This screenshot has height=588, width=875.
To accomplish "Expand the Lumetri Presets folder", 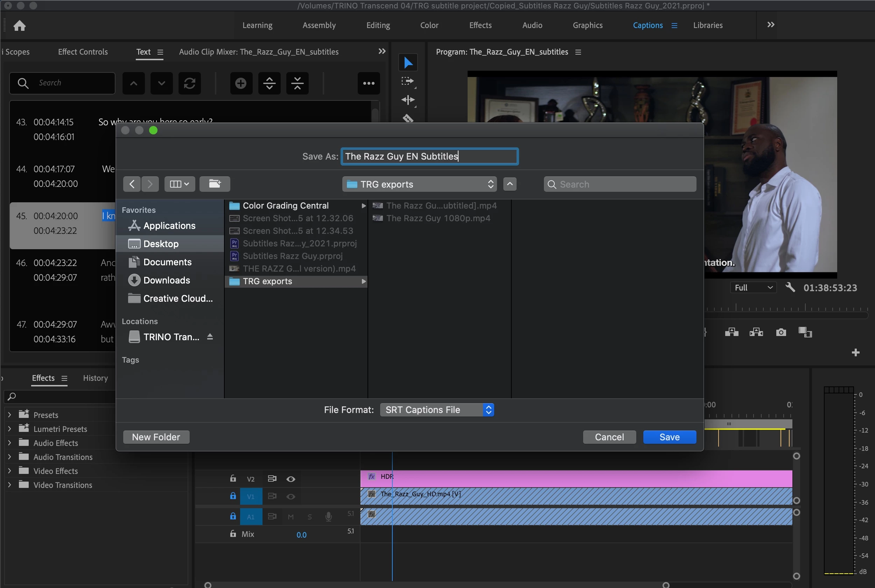I will [9, 429].
